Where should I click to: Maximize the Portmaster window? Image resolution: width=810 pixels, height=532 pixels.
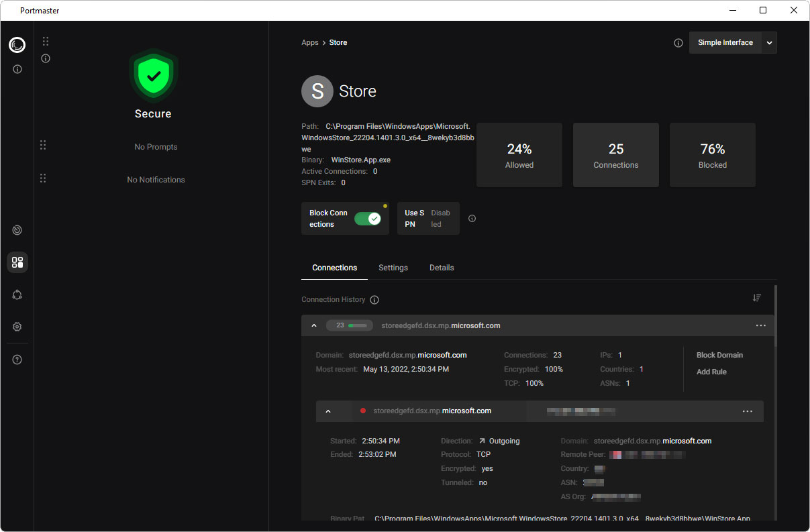(763, 10)
